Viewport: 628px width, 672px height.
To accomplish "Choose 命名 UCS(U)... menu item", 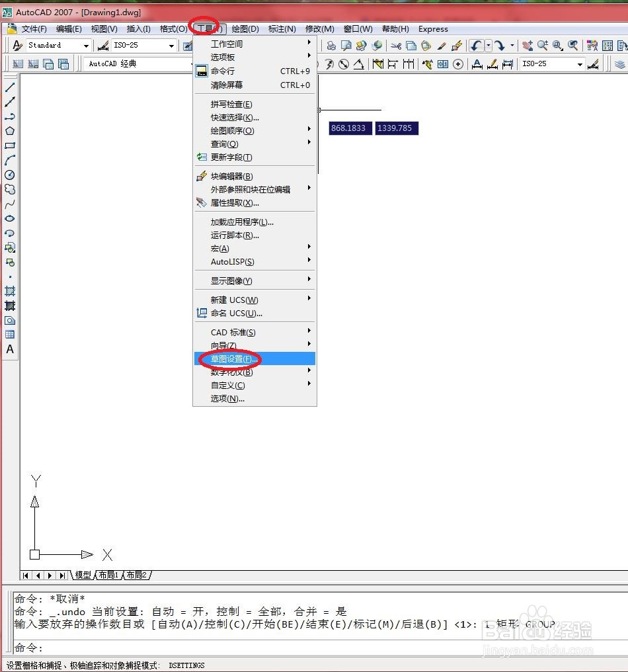I will click(255, 314).
